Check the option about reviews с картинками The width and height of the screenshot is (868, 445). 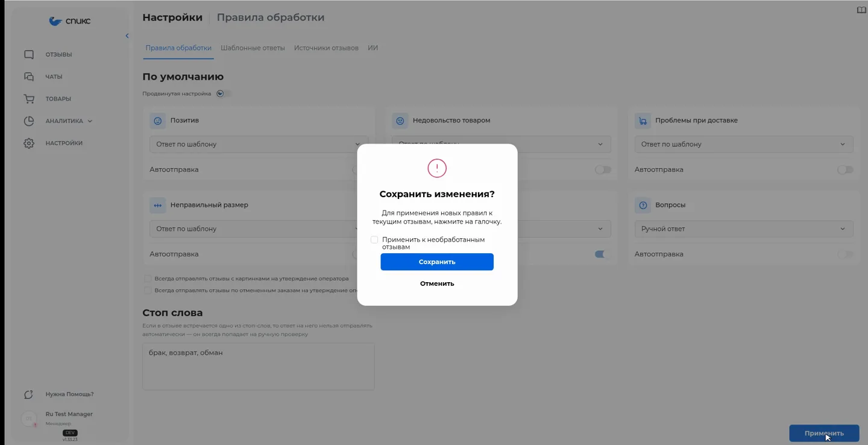pos(148,279)
